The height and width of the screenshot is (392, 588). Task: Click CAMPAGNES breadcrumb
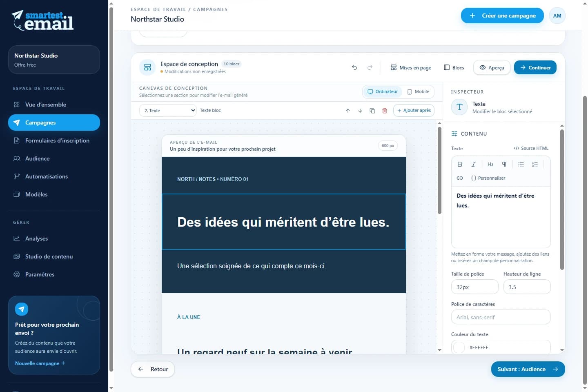point(210,9)
